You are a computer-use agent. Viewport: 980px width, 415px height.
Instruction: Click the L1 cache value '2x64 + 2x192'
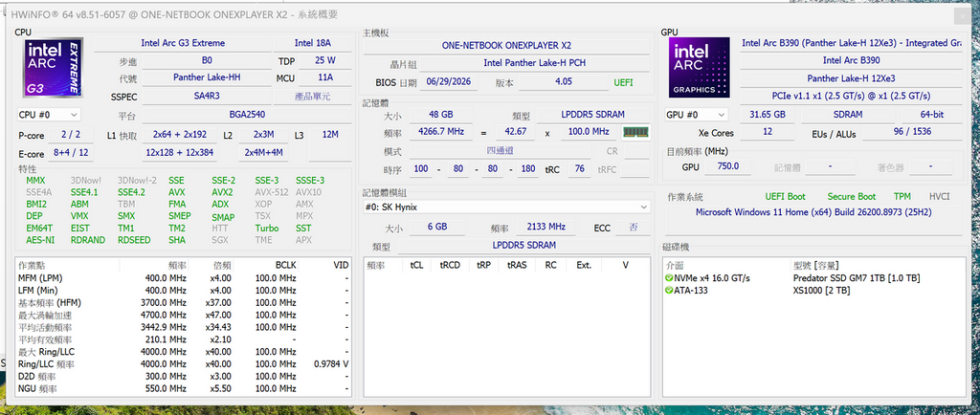pos(180,134)
